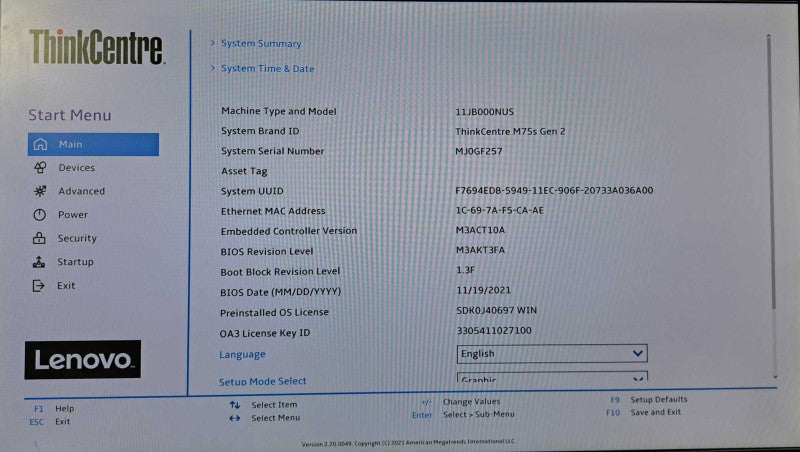Click the Asset Tag label
The height and width of the screenshot is (452, 800).
coord(244,171)
